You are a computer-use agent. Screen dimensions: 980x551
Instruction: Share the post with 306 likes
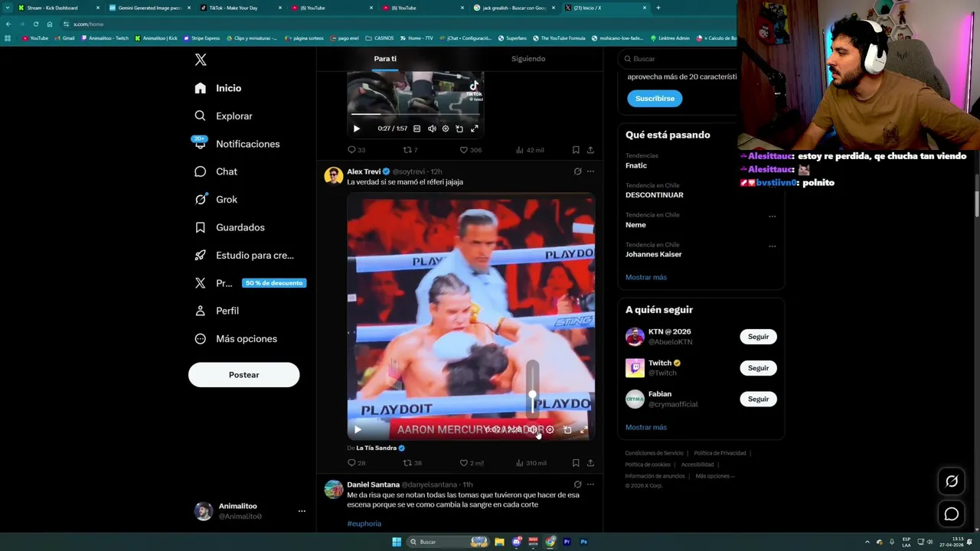coord(590,150)
